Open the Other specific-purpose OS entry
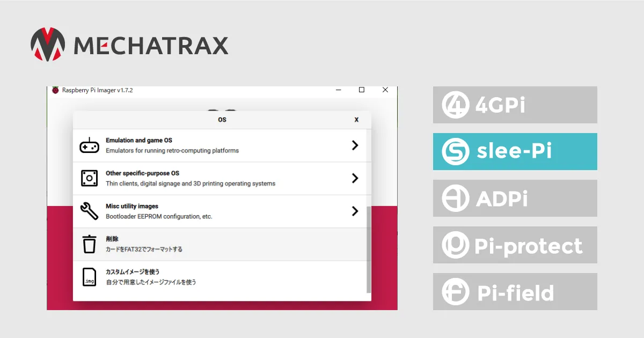 click(219, 178)
